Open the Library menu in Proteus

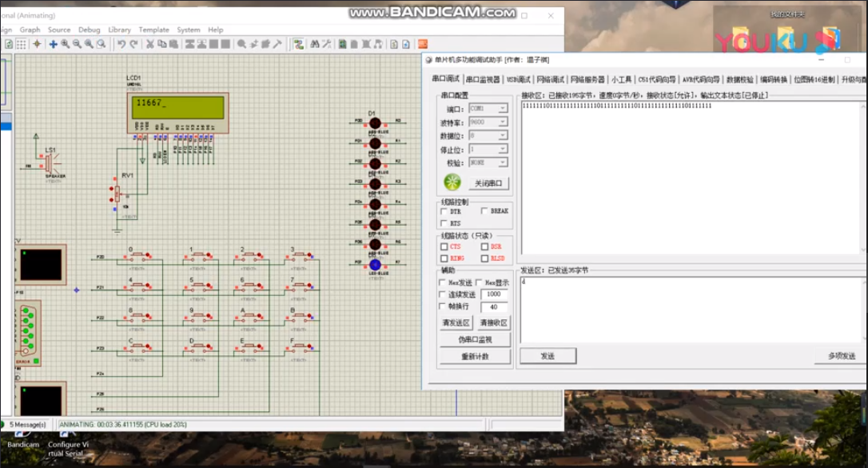click(x=120, y=30)
